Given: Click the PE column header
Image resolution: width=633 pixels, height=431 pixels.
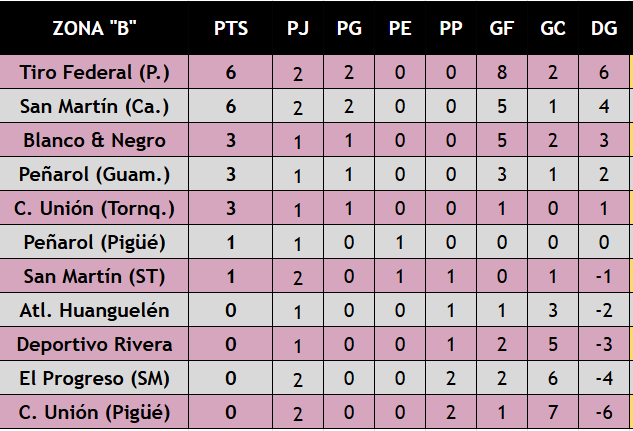Looking at the screenshot, I should (x=400, y=28).
